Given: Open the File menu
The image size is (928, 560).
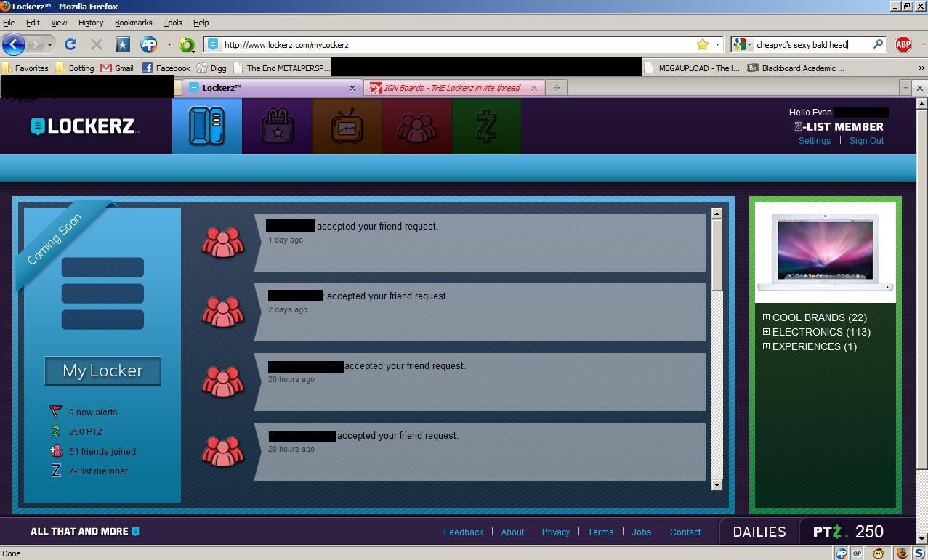Looking at the screenshot, I should pyautogui.click(x=9, y=23).
